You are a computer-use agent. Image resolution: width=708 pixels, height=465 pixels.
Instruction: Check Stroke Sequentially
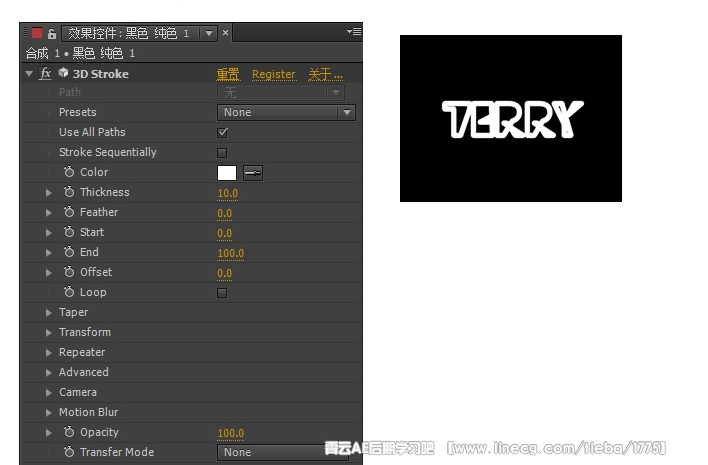pos(222,153)
